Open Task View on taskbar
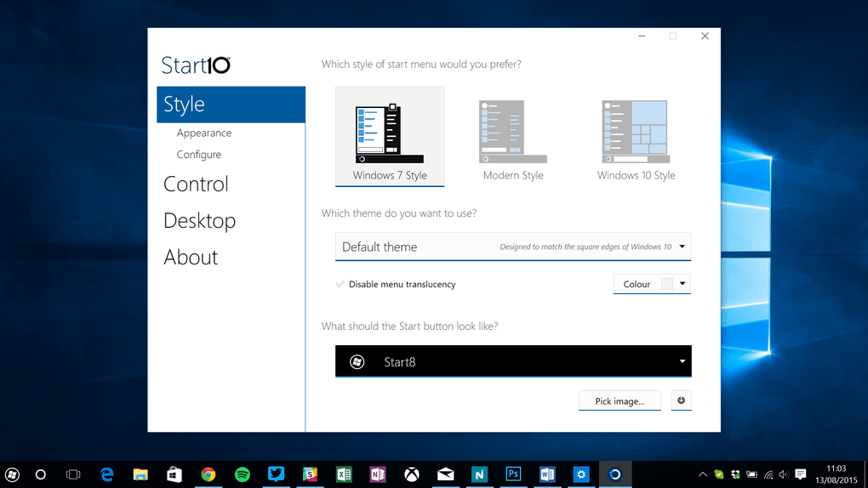 [73, 474]
